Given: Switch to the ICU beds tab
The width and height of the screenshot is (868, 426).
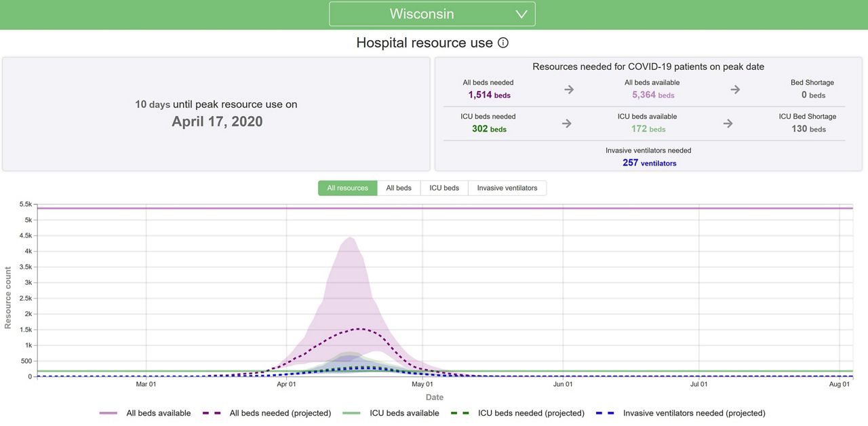Looking at the screenshot, I should [x=444, y=188].
